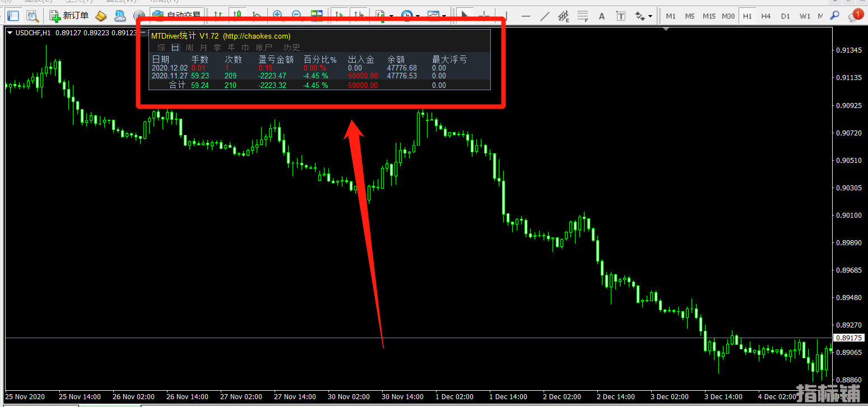Select the horizontal line drawing tool

pyautogui.click(x=526, y=16)
